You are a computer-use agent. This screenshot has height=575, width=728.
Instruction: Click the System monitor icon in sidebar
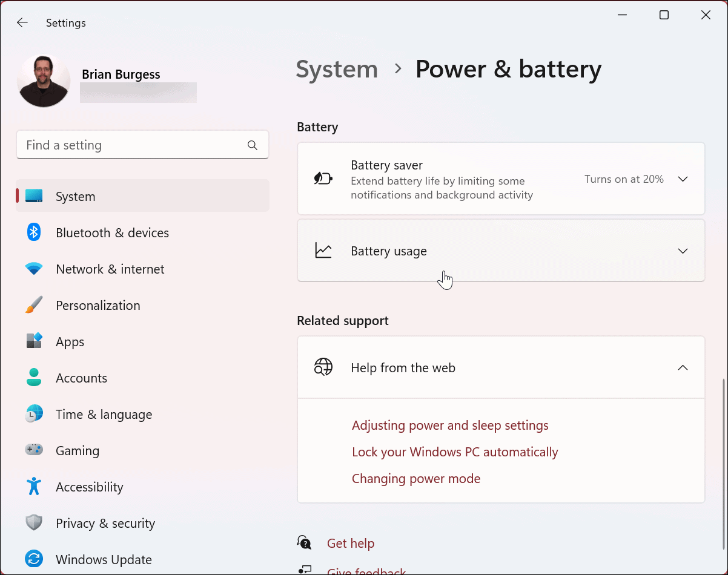tap(34, 196)
